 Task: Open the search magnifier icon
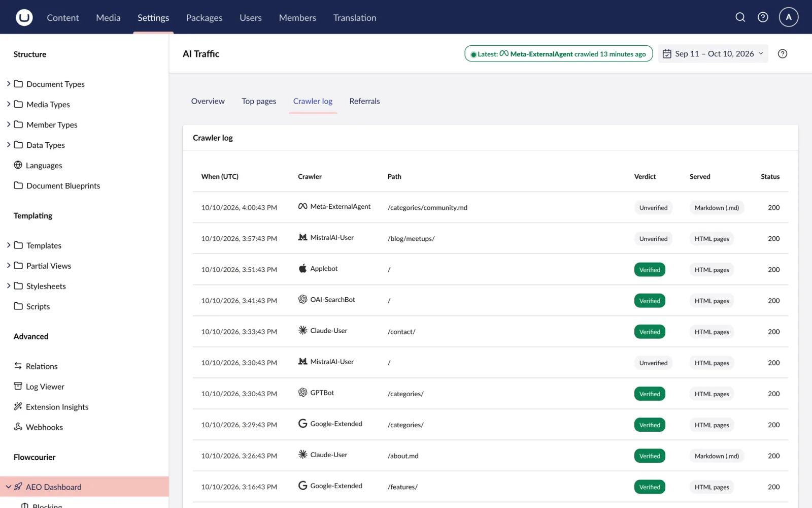[x=740, y=17]
